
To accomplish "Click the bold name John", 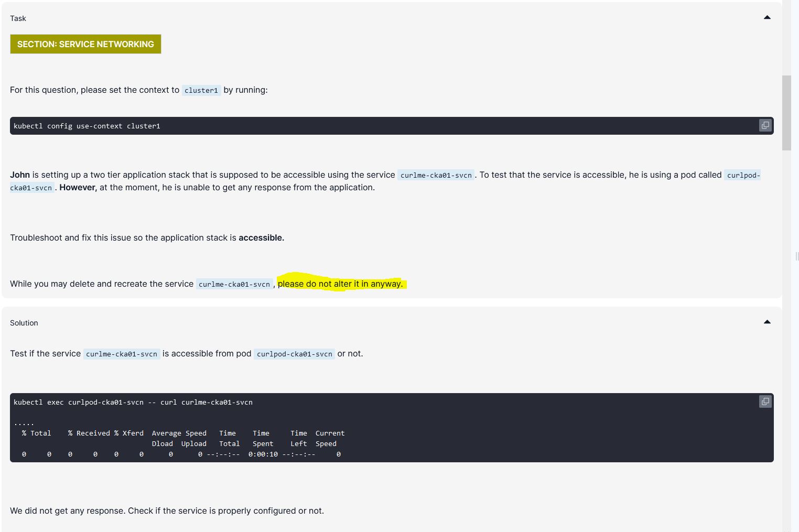I will [x=20, y=175].
